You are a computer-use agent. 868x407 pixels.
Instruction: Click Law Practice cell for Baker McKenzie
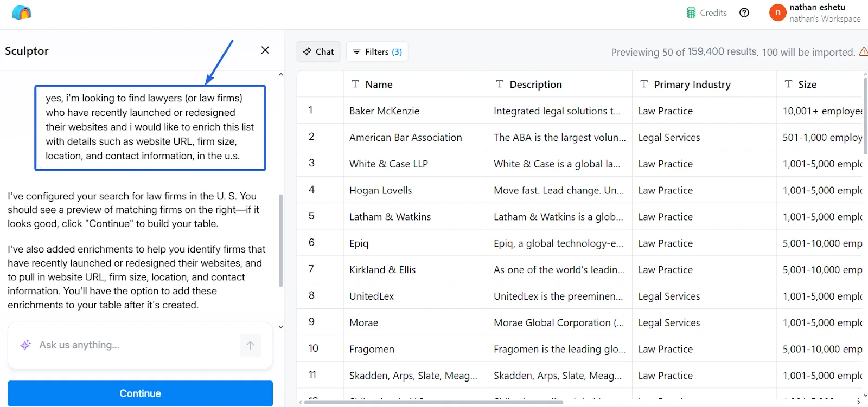(x=704, y=111)
